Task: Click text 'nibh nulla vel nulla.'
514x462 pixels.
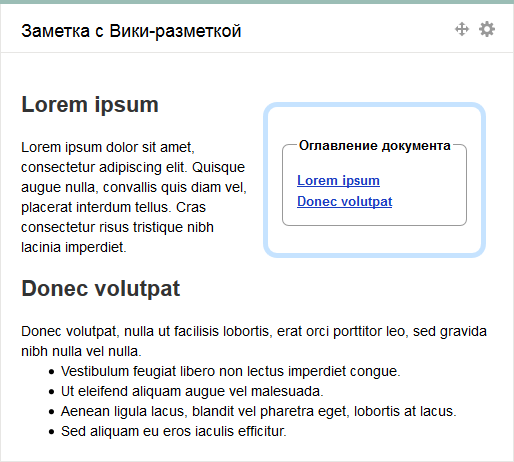Action: [81, 351]
